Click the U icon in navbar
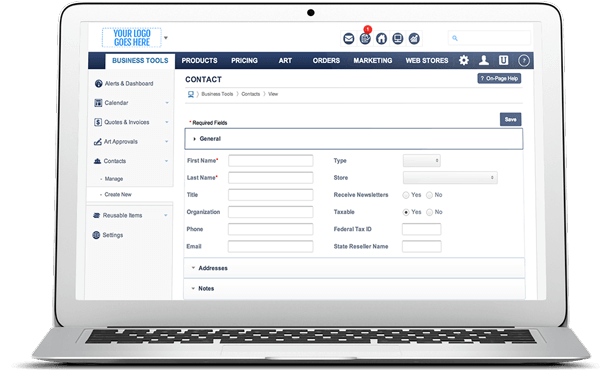This screenshot has width=610, height=370. click(x=503, y=60)
